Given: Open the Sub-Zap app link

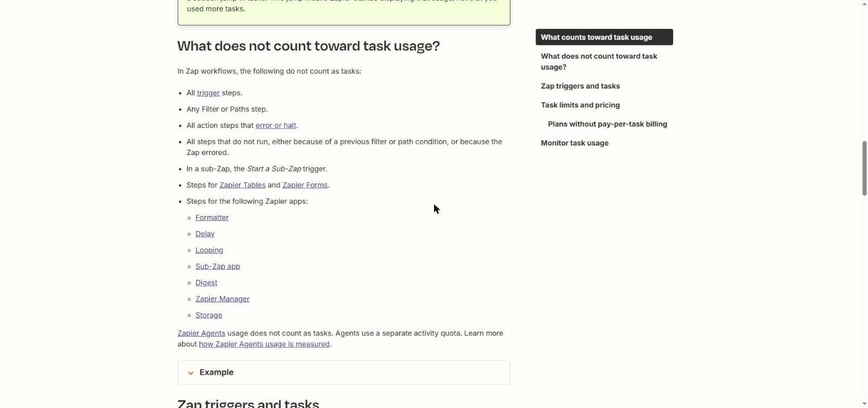Looking at the screenshot, I should pos(218,266).
